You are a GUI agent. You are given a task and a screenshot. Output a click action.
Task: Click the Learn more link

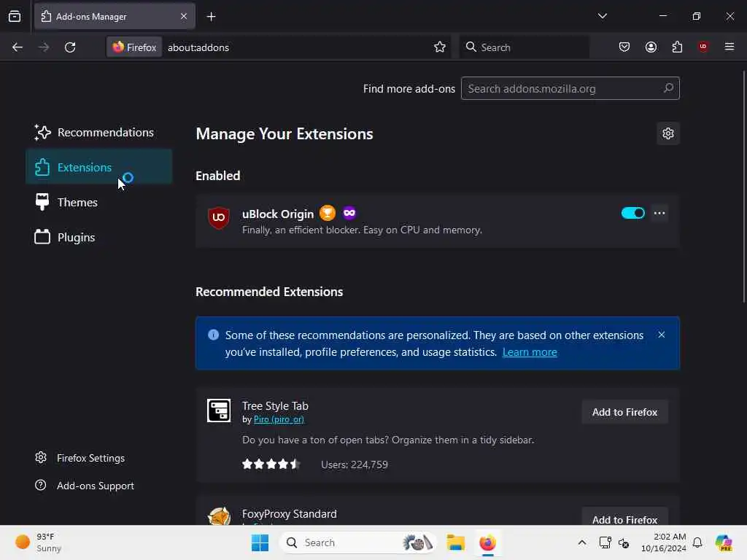530,352
